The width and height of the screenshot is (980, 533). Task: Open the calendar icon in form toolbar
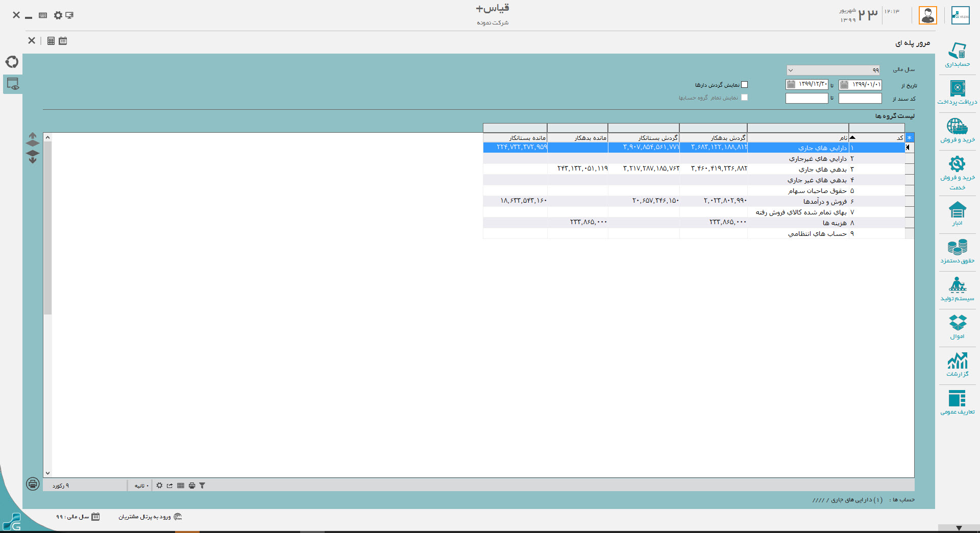63,41
